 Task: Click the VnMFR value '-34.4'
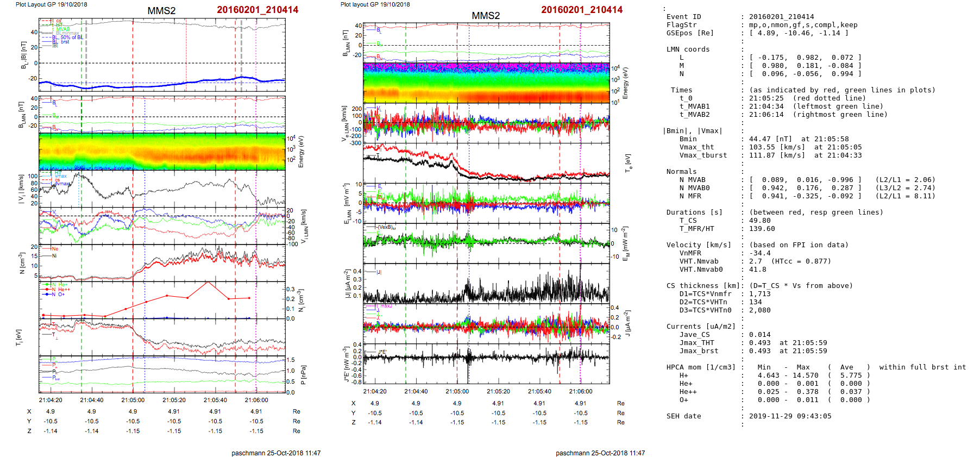pos(759,253)
